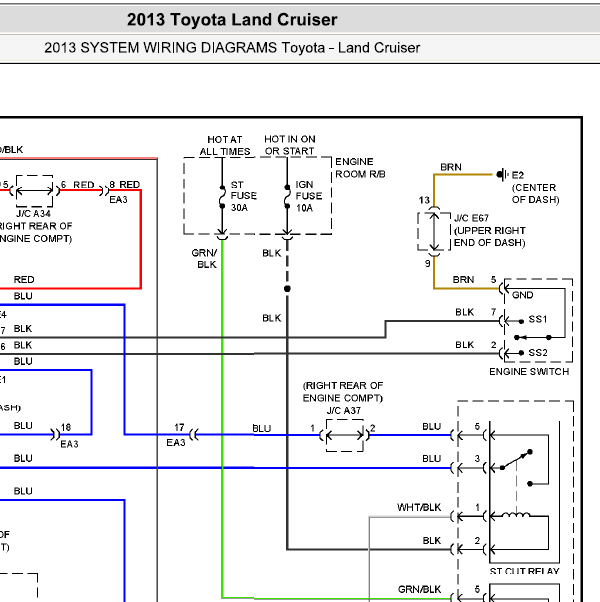Click the "8 RED" wire label

click(x=125, y=185)
